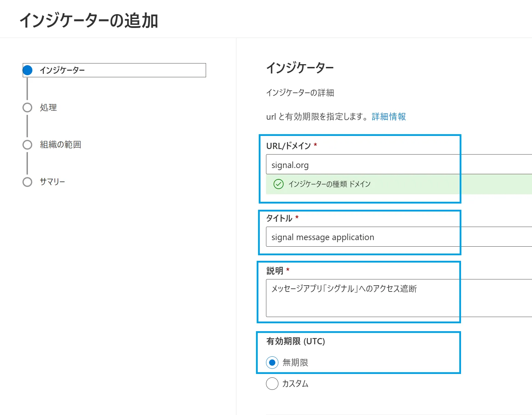
Task: Select the カスタム radio button
Action: (272, 384)
